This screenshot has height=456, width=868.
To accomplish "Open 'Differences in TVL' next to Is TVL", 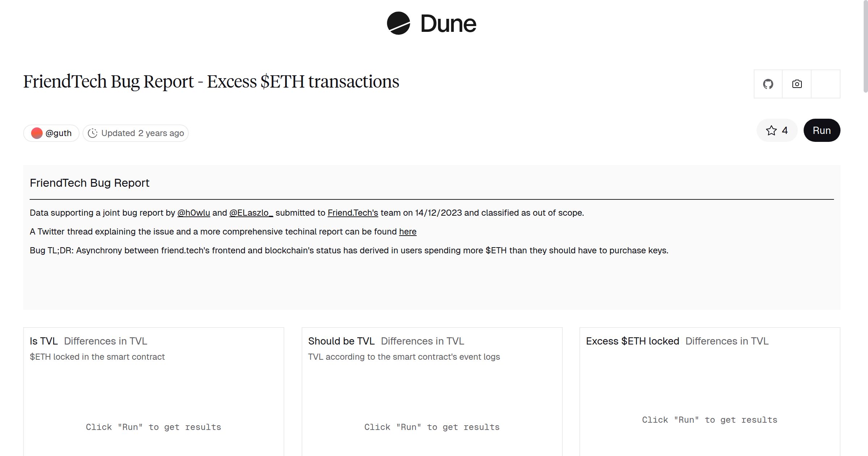I will click(x=105, y=341).
